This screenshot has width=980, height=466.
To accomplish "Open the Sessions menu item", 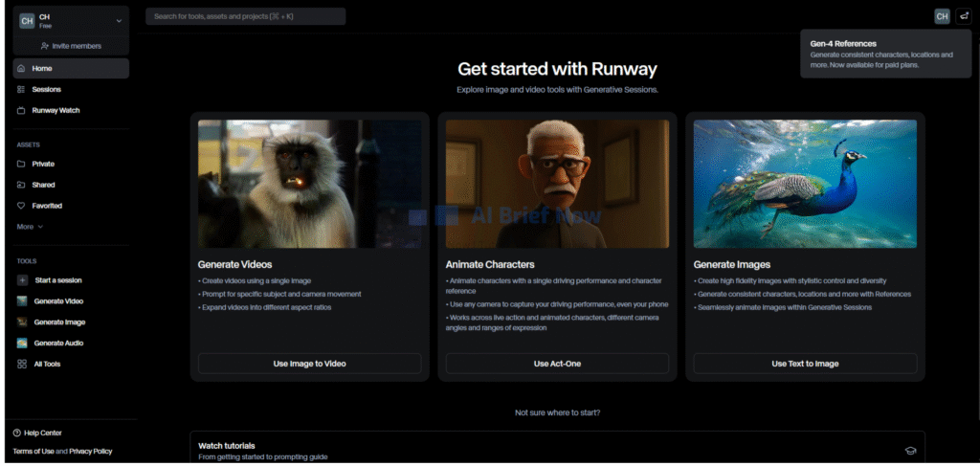I will (x=71, y=89).
